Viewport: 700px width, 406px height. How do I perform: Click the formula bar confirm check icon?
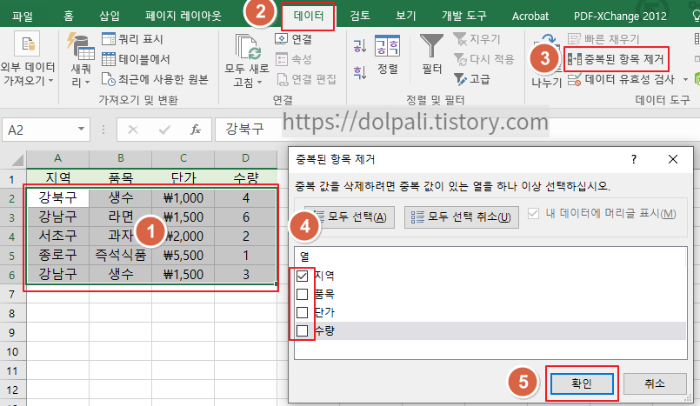[164, 130]
